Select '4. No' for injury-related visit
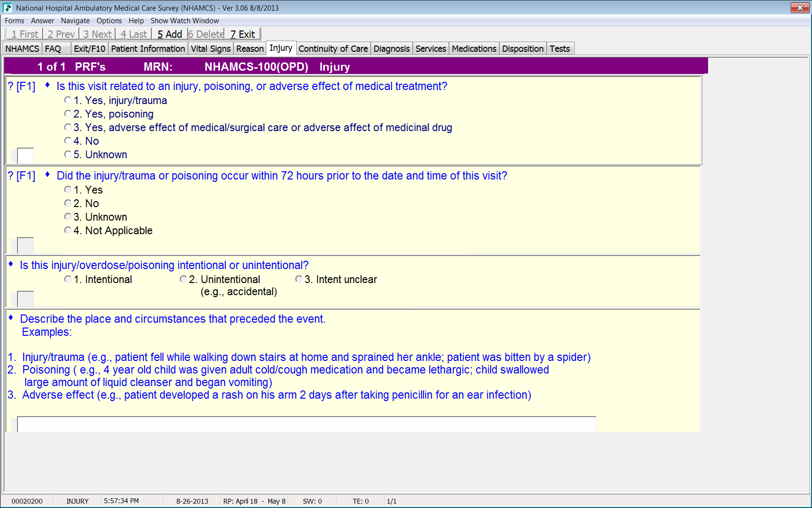 (x=68, y=141)
